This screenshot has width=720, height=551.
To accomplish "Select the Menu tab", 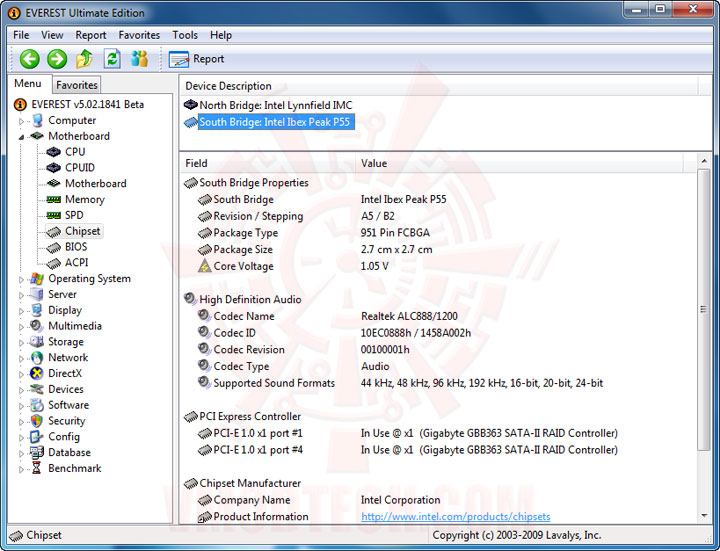I will click(x=28, y=84).
